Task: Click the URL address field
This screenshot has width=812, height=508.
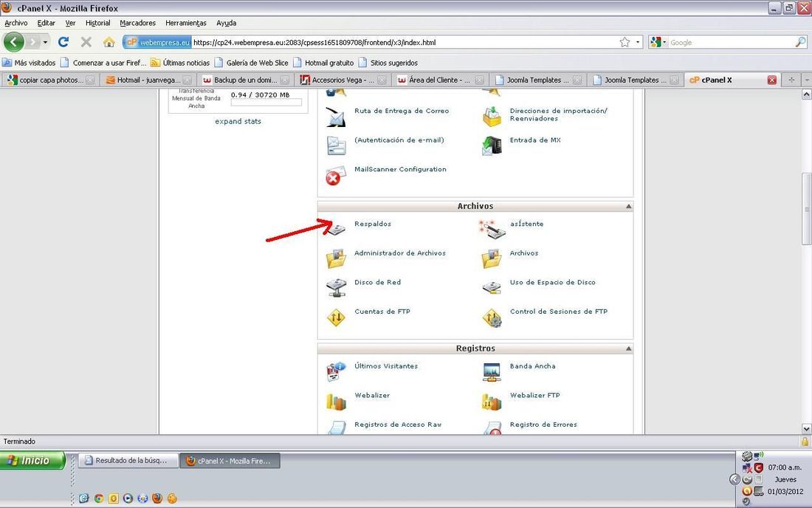Action: (x=405, y=43)
